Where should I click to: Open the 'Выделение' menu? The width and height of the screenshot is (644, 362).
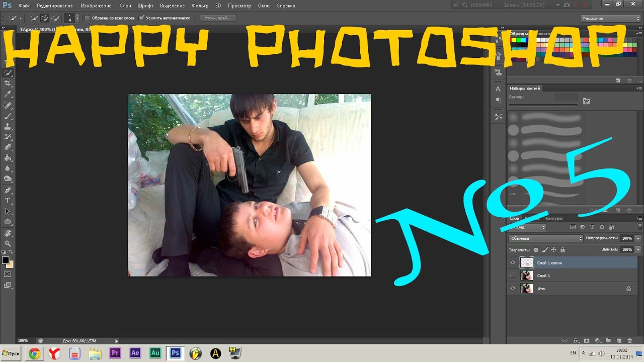[172, 6]
